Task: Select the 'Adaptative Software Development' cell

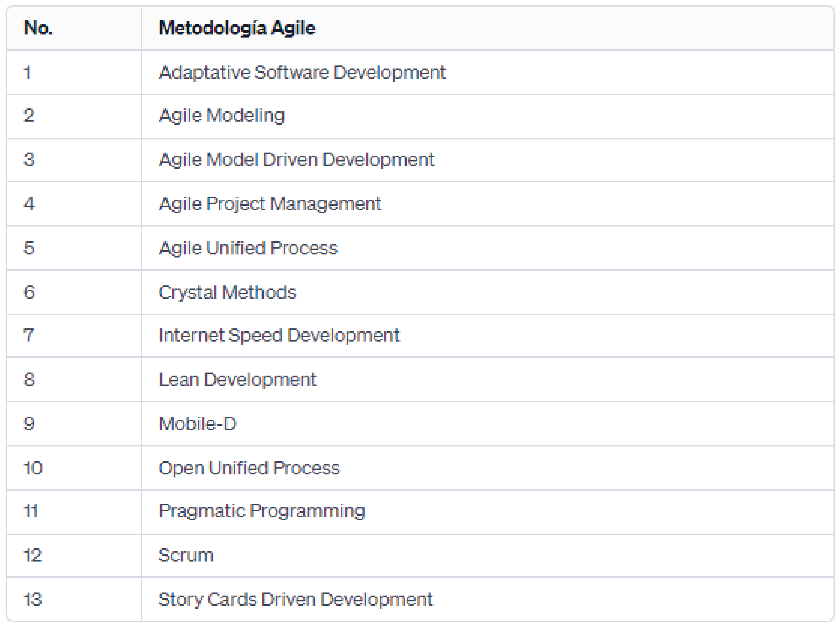Action: [302, 72]
